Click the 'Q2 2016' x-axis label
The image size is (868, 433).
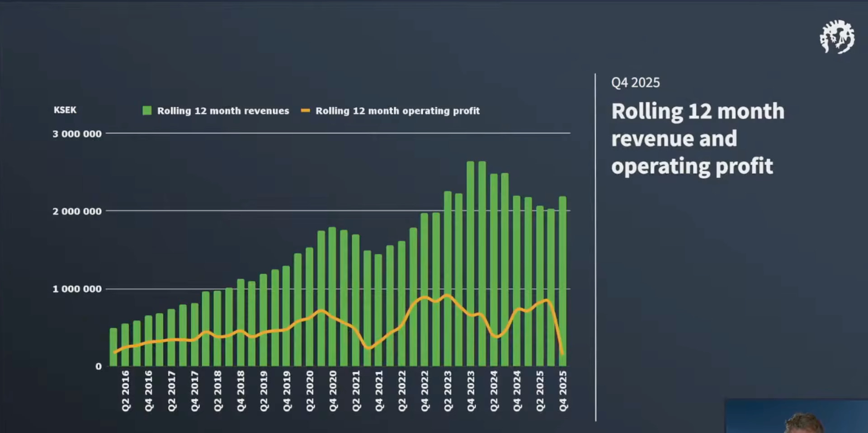(125, 391)
